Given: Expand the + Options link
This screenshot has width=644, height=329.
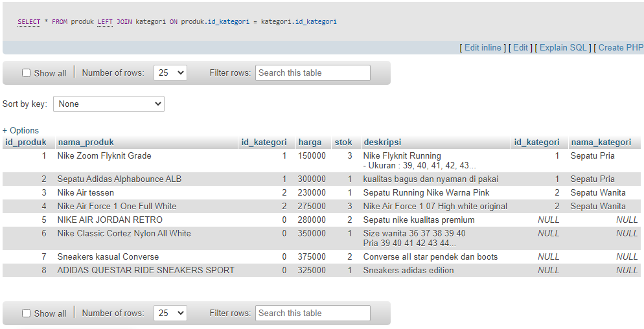Looking at the screenshot, I should (x=21, y=131).
